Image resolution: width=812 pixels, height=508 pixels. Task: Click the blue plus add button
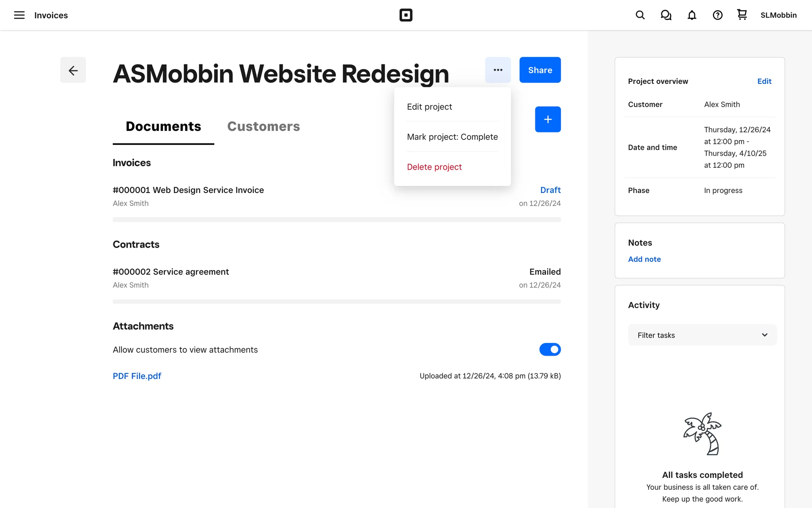[548, 119]
